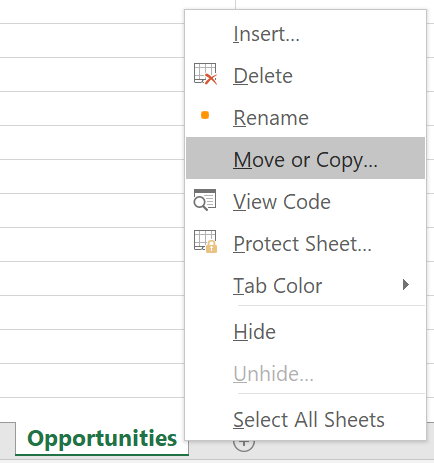Choose Select All Sheets

pos(309,419)
